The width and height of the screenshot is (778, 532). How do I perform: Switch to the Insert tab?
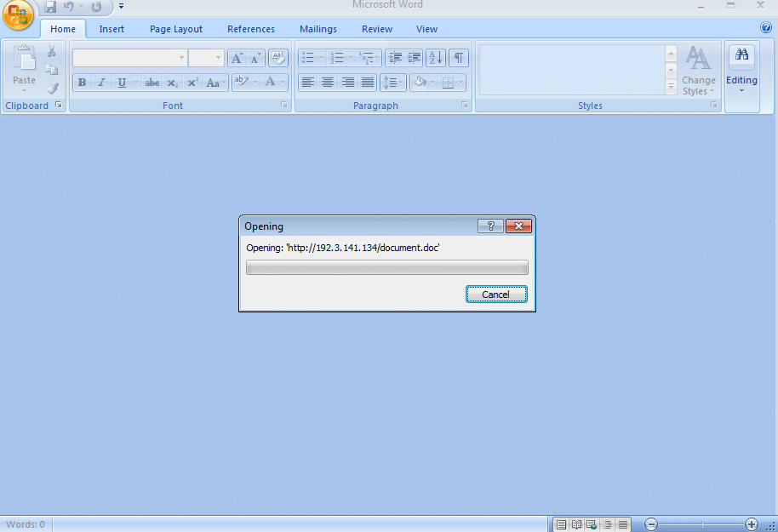point(112,29)
